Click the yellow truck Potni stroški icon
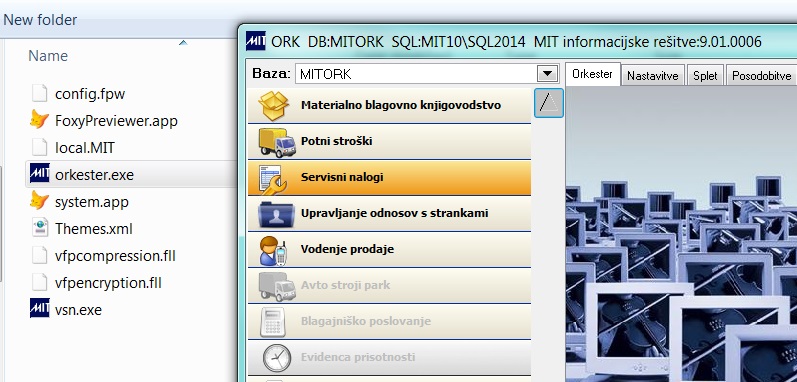797x382 pixels. pyautogui.click(x=277, y=142)
